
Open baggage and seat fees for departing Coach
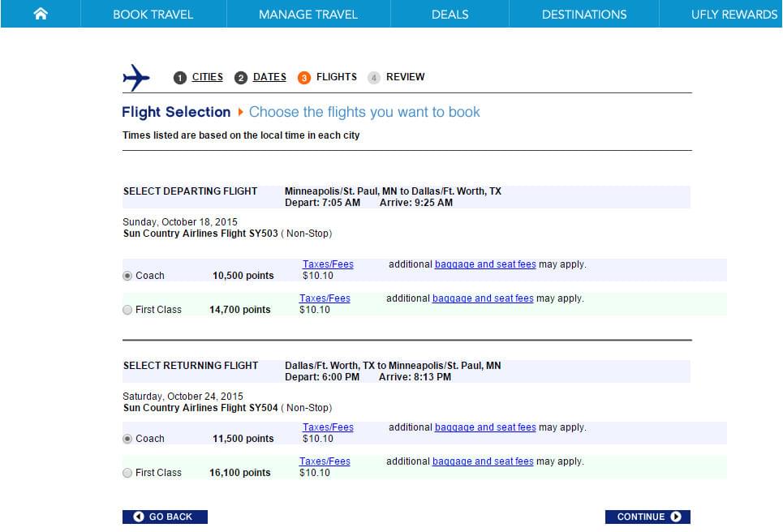[485, 264]
